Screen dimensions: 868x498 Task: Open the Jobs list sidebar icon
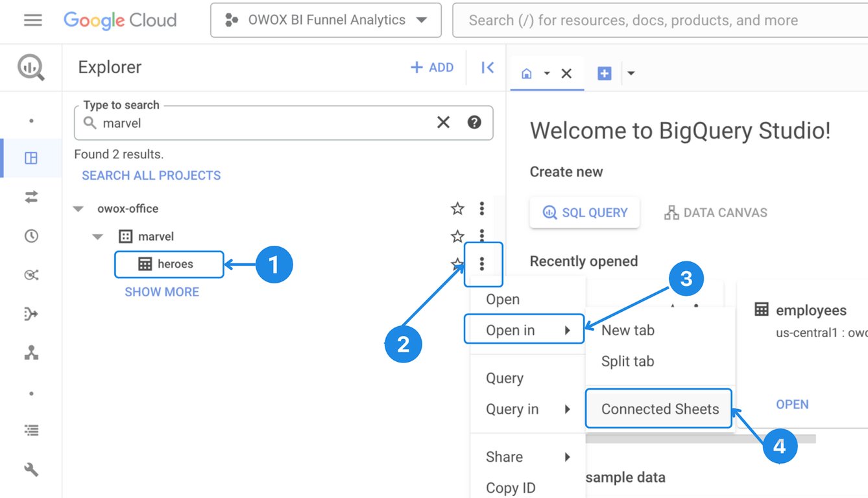click(31, 430)
